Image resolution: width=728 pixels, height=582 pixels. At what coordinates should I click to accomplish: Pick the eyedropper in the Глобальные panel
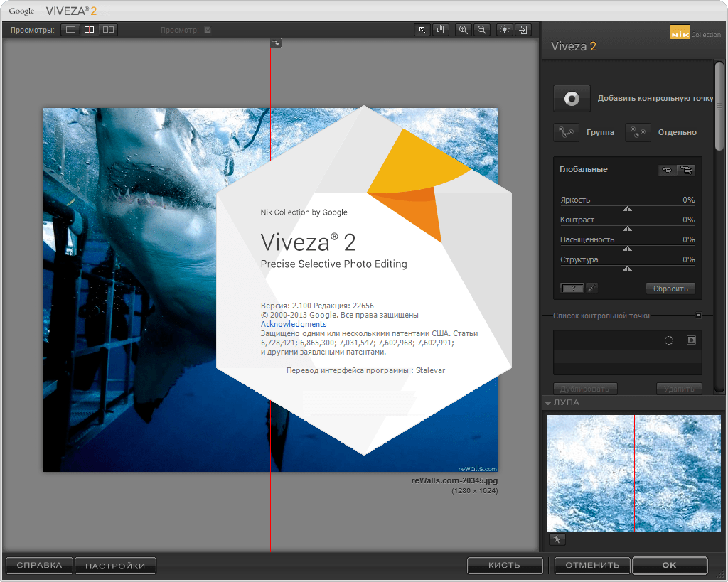591,288
